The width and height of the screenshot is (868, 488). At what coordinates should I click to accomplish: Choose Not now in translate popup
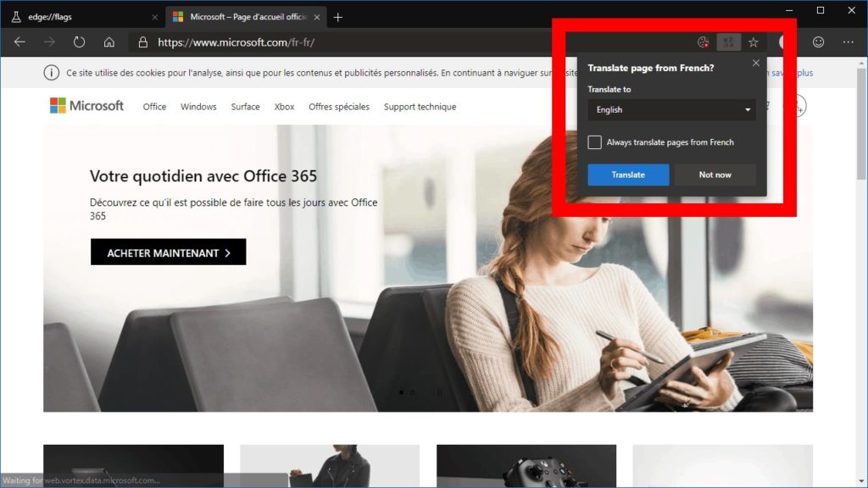coord(715,175)
